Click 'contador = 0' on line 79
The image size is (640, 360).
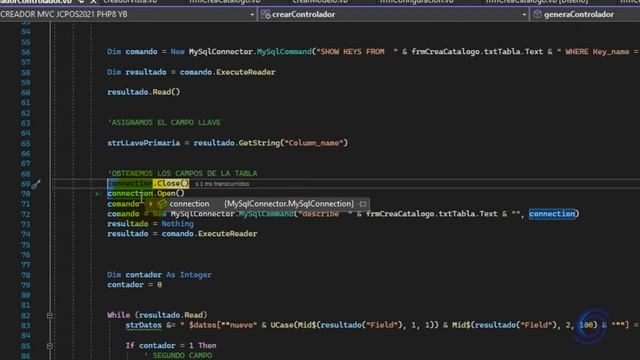pyautogui.click(x=135, y=285)
